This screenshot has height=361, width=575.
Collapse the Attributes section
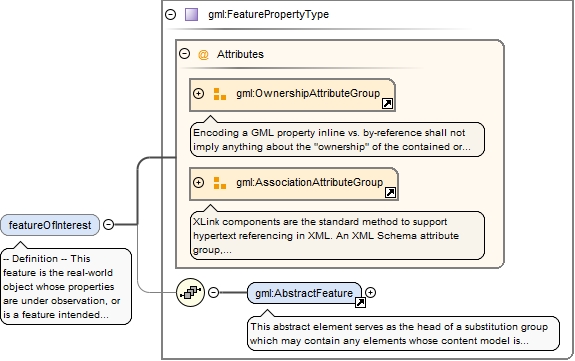click(x=184, y=54)
